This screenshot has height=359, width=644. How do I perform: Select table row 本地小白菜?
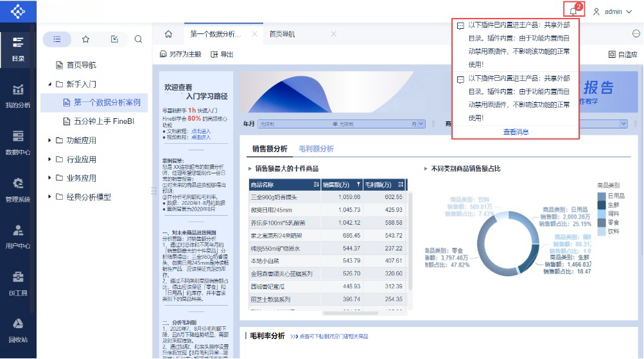point(327,261)
